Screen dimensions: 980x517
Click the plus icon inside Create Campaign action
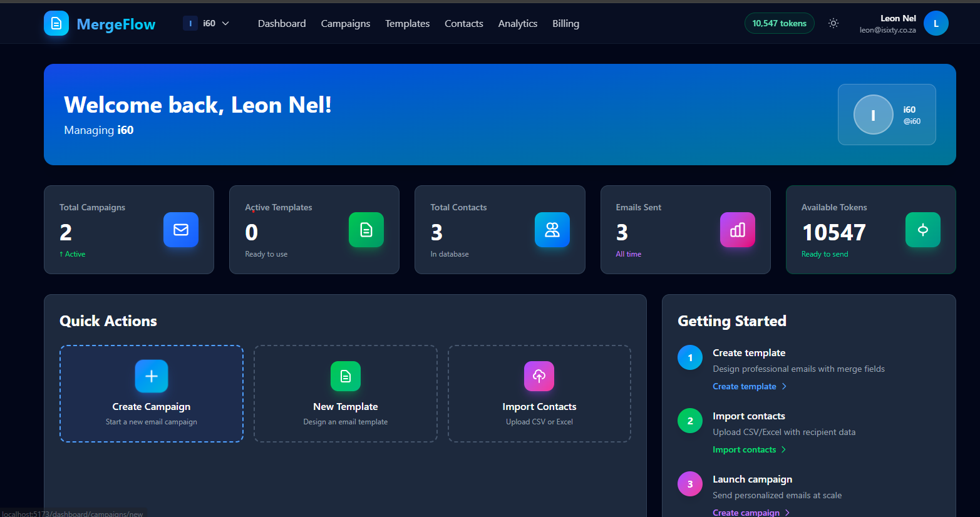tap(151, 376)
